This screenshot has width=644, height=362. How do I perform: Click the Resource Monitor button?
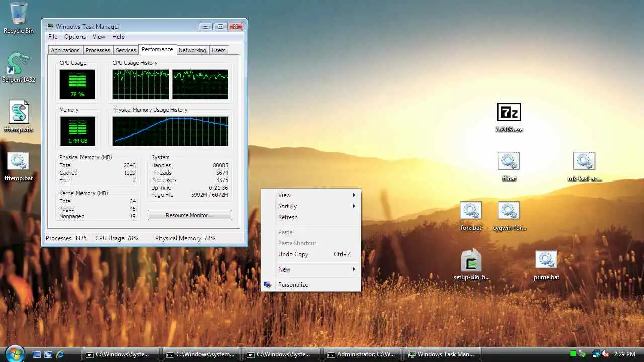[x=190, y=215]
